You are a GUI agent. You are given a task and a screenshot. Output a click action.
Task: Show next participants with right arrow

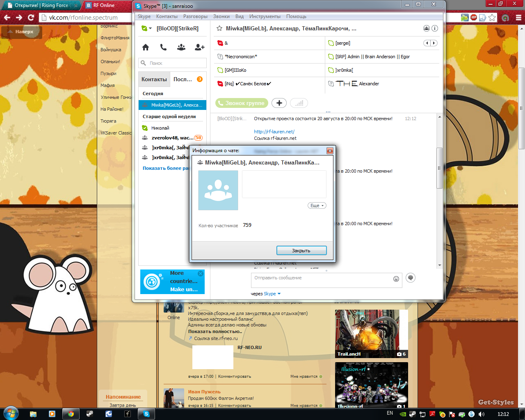(434, 43)
